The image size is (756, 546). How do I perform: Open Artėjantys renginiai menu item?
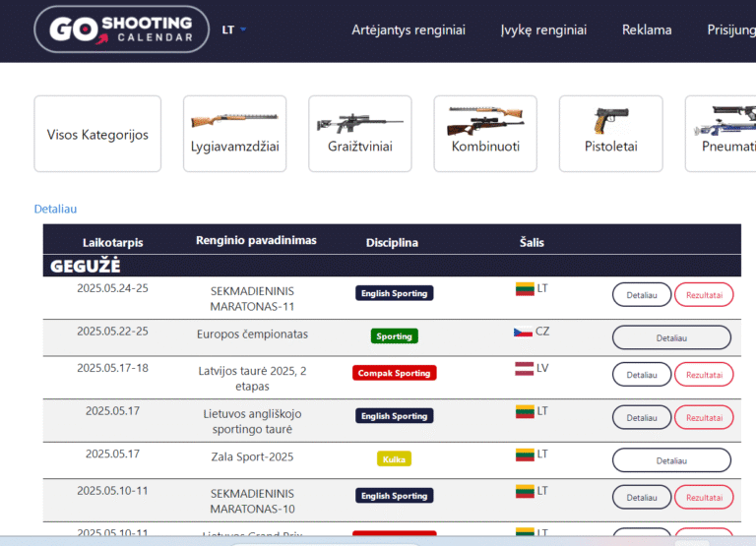pyautogui.click(x=409, y=30)
